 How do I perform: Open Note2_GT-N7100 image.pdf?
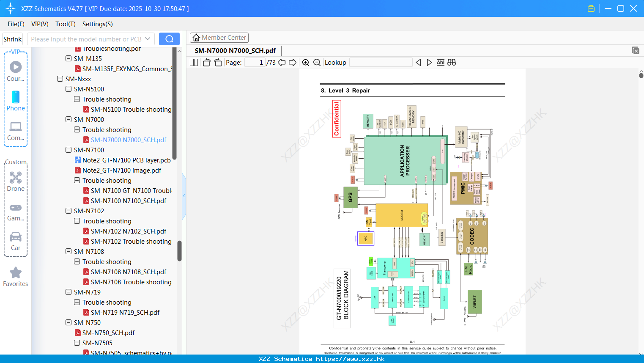[122, 170]
